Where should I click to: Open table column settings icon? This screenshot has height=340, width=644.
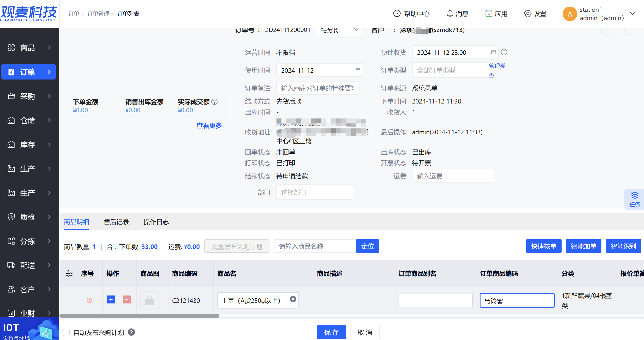tap(69, 273)
